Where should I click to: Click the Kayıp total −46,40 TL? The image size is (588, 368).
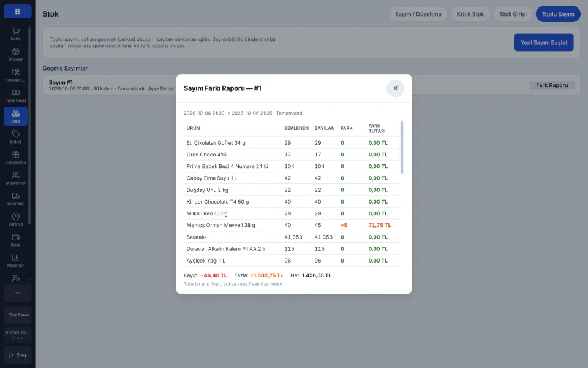click(x=213, y=275)
